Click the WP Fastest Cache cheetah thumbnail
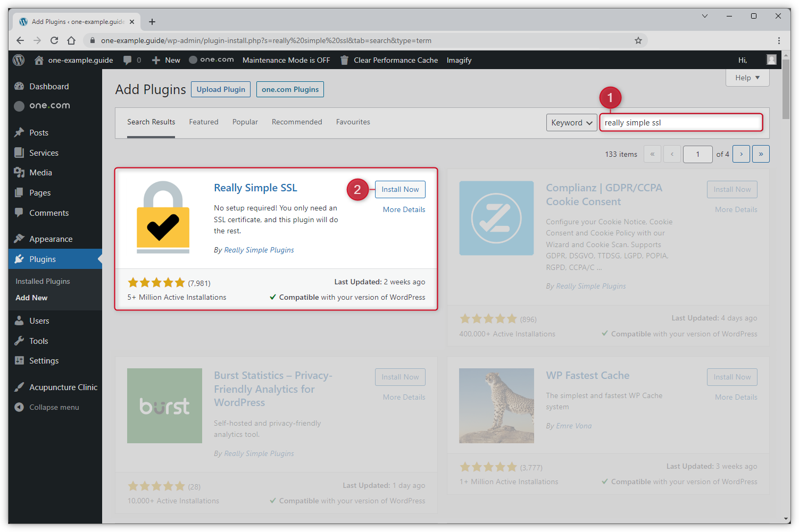The width and height of the screenshot is (799, 532). tap(496, 406)
